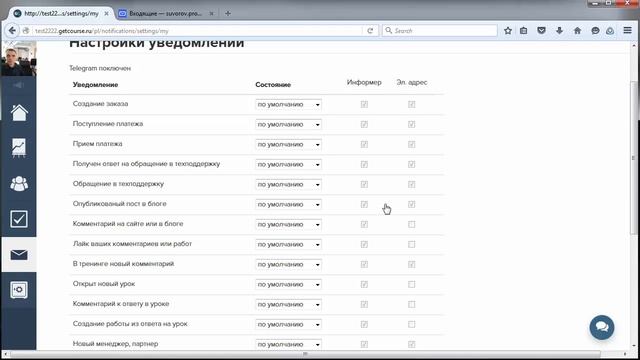The image size is (640, 360).
Task: Click the toolbar icon left of the hamburger menu
Action: 610,31
